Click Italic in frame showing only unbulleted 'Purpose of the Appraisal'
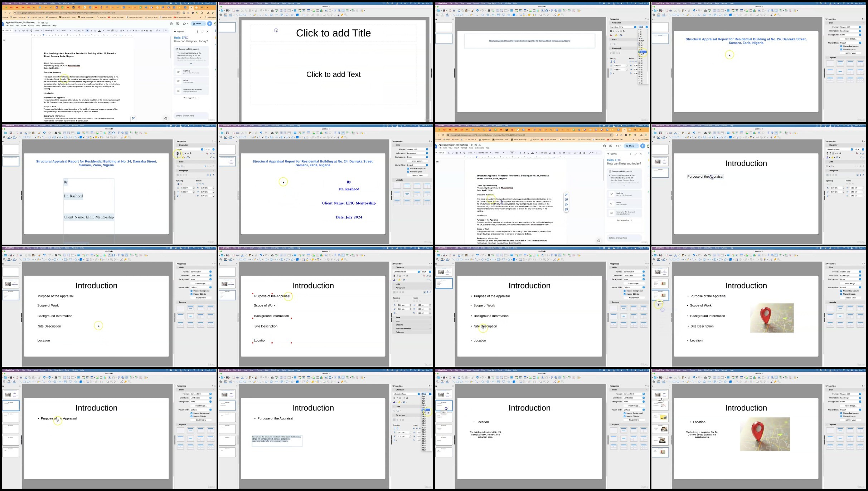Image resolution: width=868 pixels, height=491 pixels. (830, 153)
